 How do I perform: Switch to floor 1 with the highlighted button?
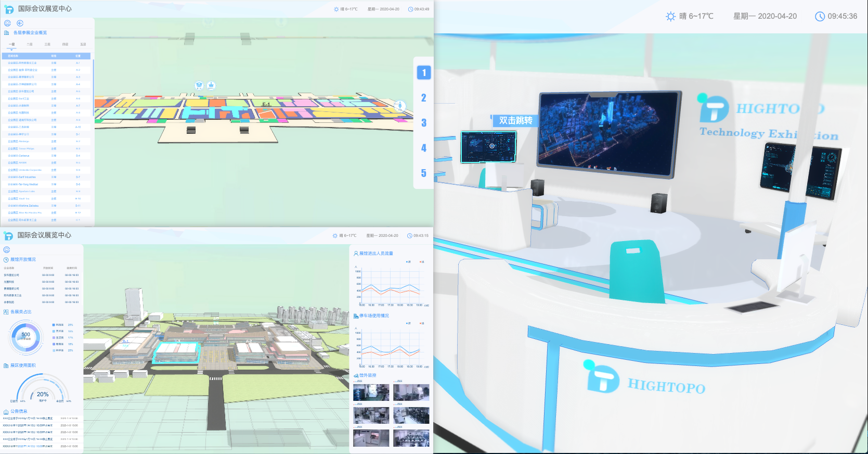coord(424,73)
